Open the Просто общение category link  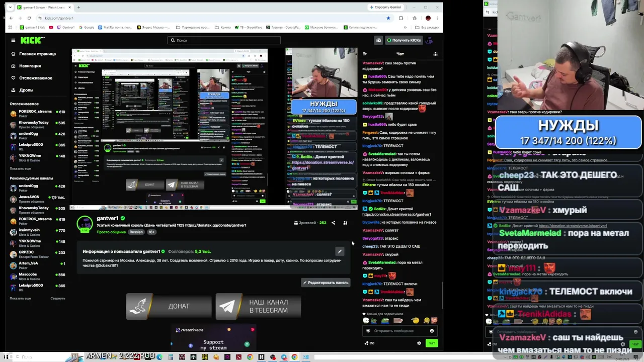pos(111,232)
